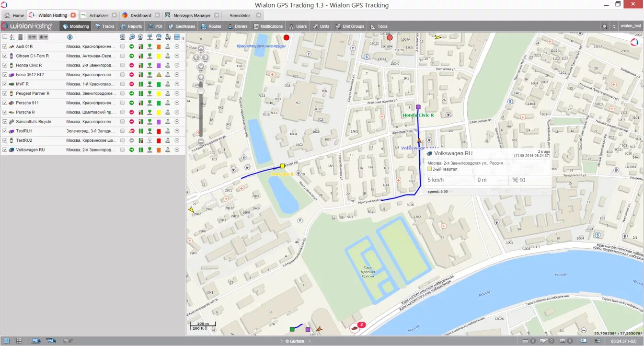
Task: Click the red color square for TestRU1
Action: pos(159,131)
